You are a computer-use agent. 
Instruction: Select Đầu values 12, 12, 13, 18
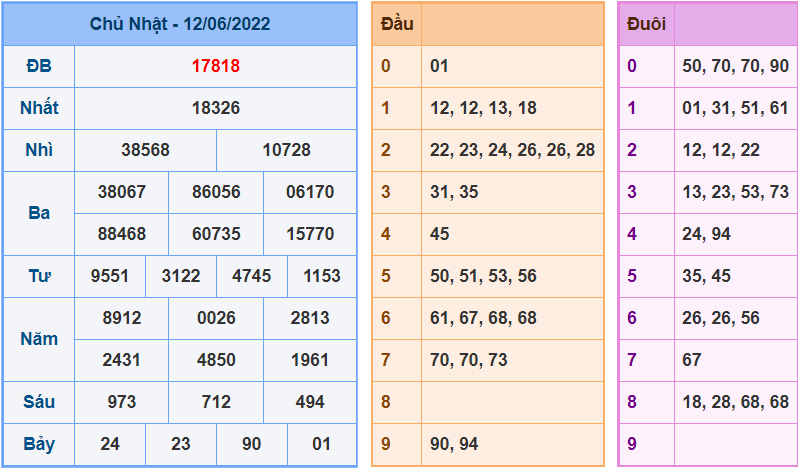coord(483,108)
